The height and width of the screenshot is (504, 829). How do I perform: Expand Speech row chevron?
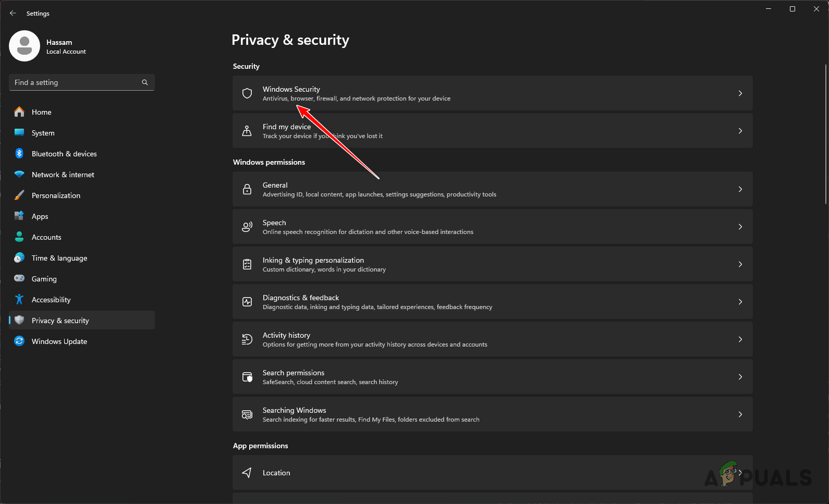pos(740,227)
